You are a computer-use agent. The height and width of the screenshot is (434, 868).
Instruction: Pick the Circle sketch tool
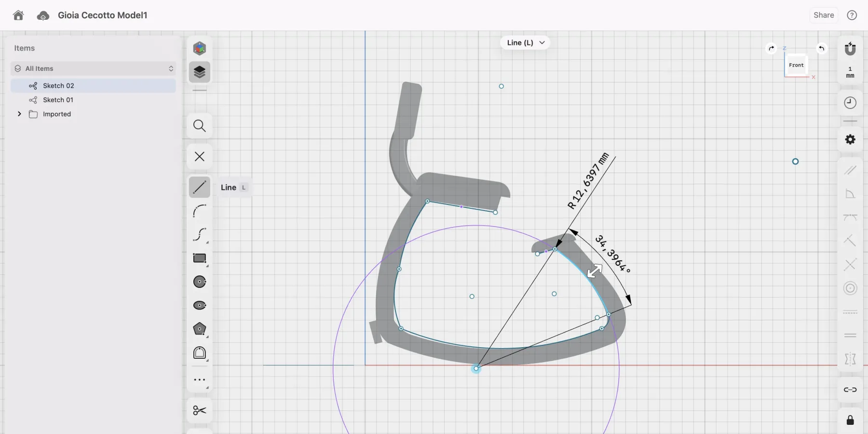199,282
